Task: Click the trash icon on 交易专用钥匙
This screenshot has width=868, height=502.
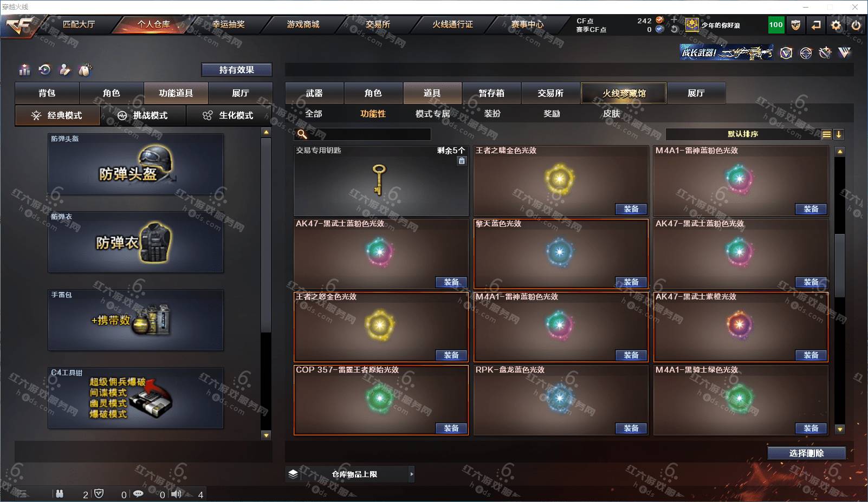Action: tap(462, 161)
